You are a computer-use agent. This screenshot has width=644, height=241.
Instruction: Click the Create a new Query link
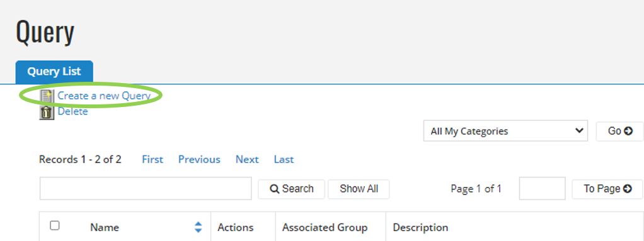[x=104, y=96]
